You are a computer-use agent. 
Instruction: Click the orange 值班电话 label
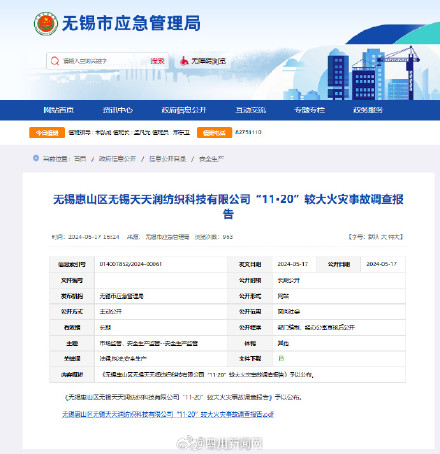click(x=214, y=133)
